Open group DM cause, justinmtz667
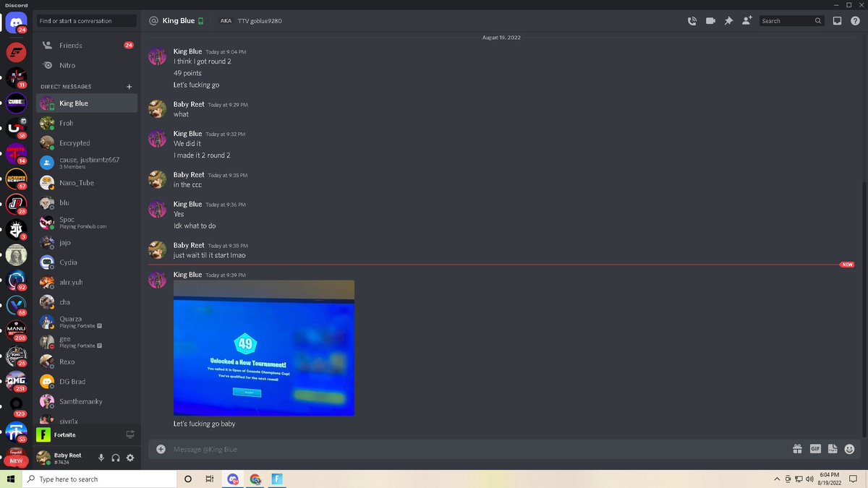The image size is (868, 488). [x=87, y=163]
